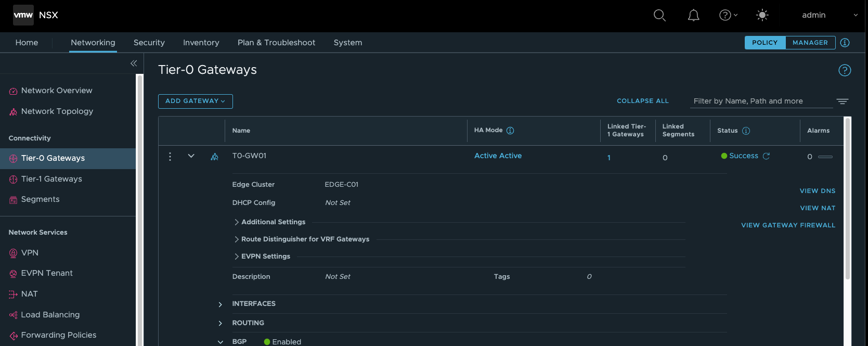Expand the ROUTING section

220,323
